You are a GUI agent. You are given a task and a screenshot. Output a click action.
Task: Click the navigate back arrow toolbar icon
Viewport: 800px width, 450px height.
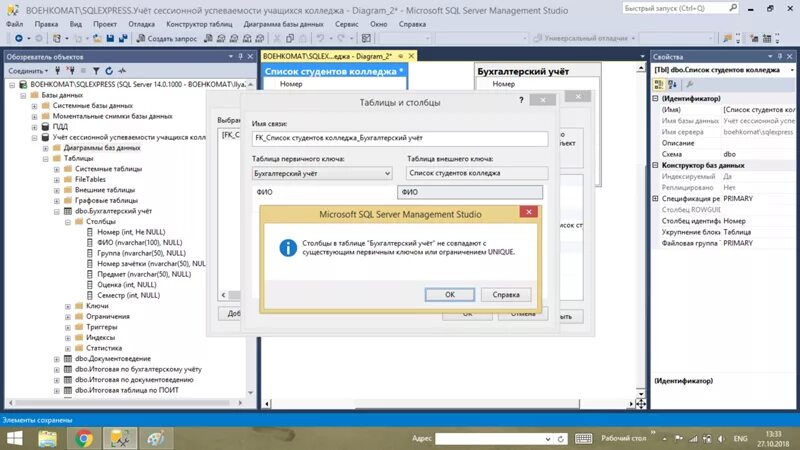(x=18, y=38)
